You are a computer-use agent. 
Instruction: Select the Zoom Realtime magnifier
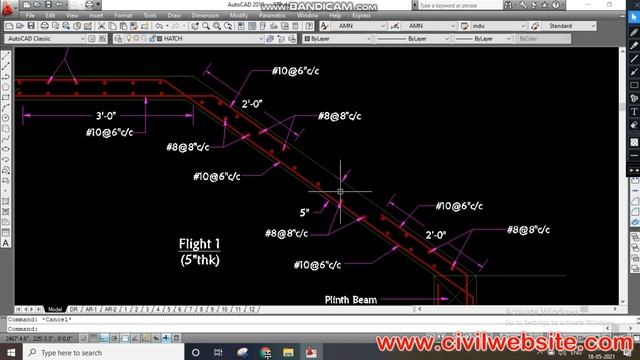[x=206, y=26]
